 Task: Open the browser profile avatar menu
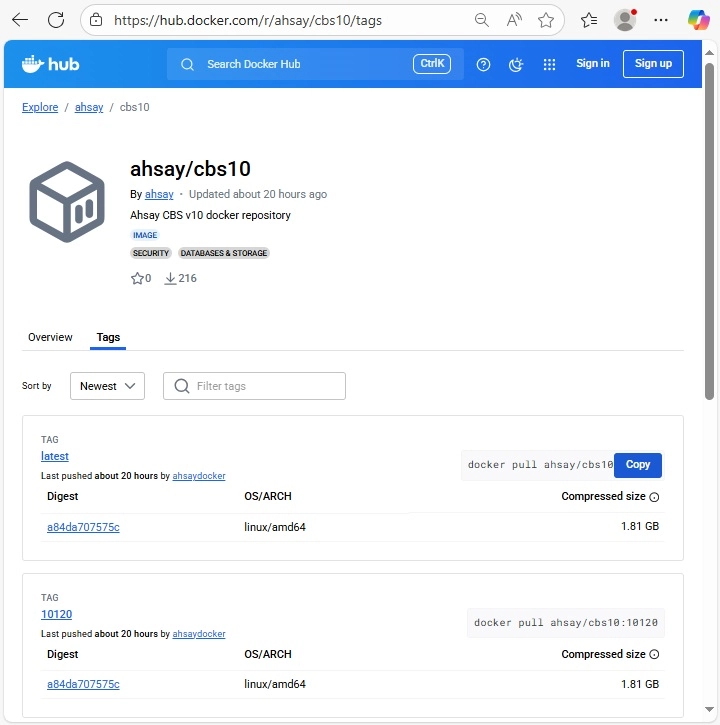[625, 20]
